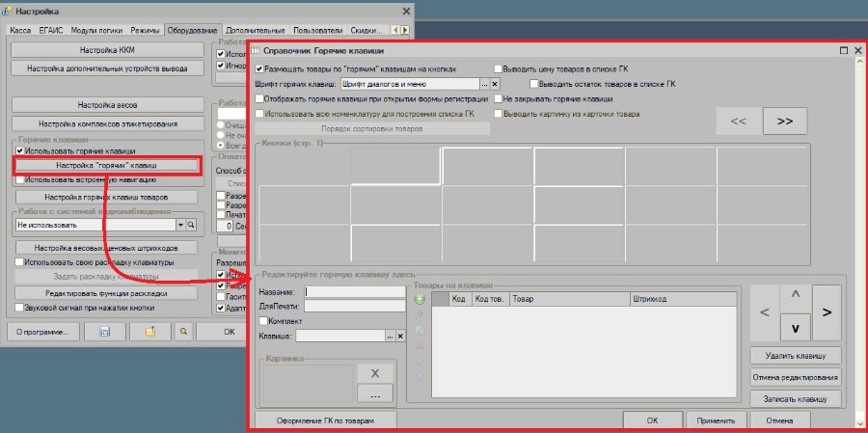This screenshot has height=433, width=868.
Task: Open Настройка горячих клавиш товаров
Action: click(x=106, y=197)
